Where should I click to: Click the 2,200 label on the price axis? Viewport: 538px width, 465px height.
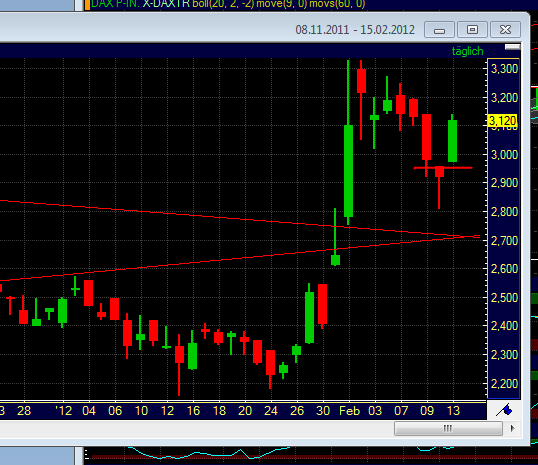pyautogui.click(x=504, y=384)
